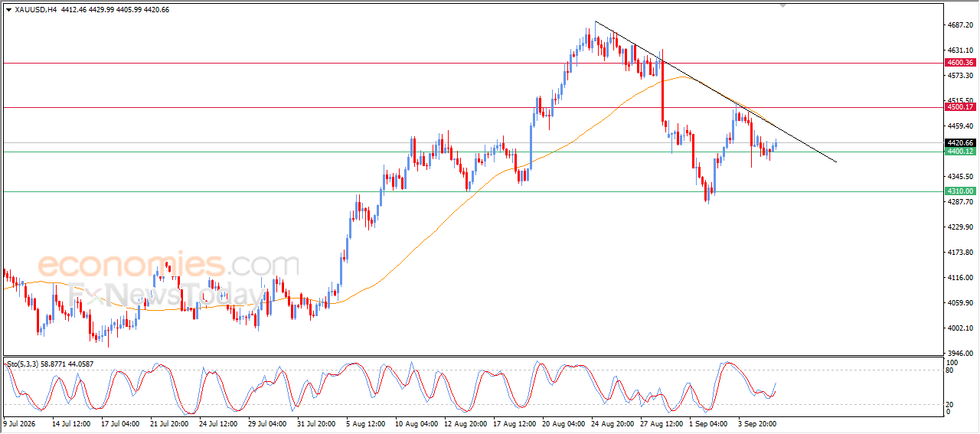Click the 9 Jul 2026 date label
This screenshot has width=980, height=434.
point(20,423)
